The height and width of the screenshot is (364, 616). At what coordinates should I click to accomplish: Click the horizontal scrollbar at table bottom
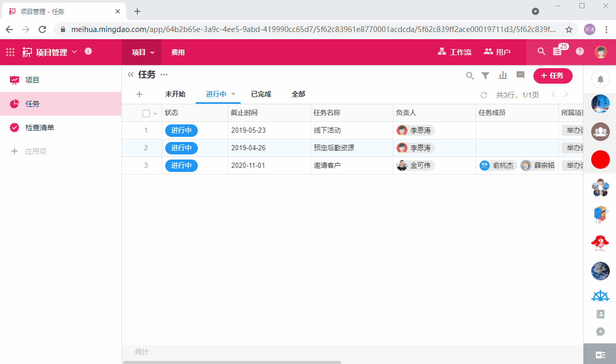tap(232, 362)
